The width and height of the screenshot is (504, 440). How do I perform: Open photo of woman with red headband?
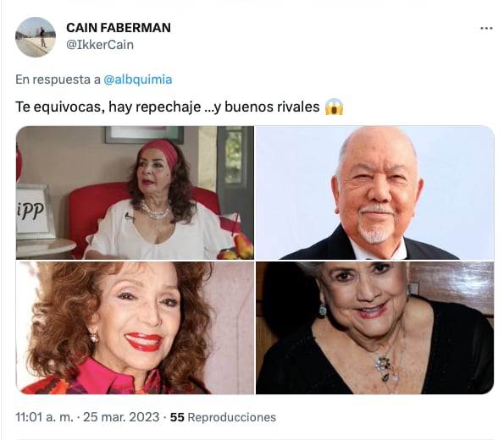pyautogui.click(x=135, y=193)
